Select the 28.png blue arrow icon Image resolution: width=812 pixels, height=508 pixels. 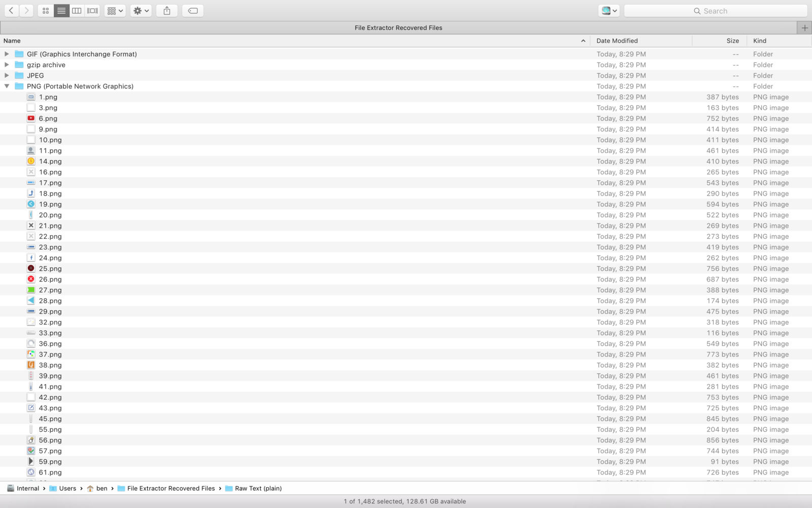click(31, 301)
